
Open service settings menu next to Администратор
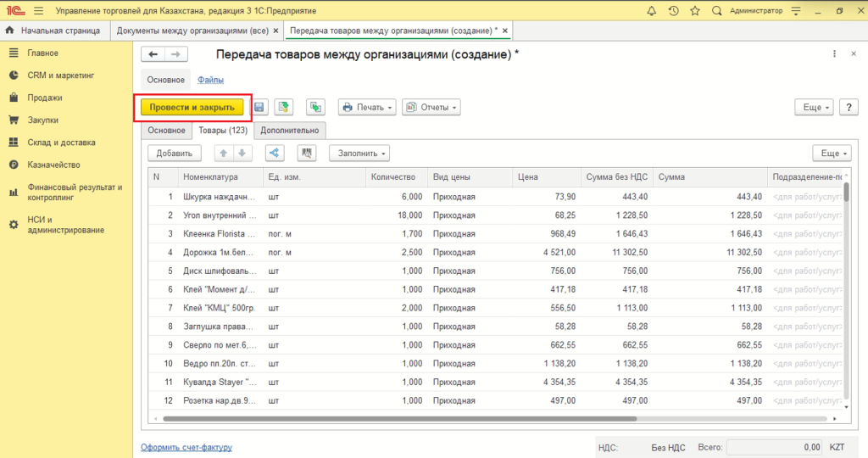(x=796, y=10)
